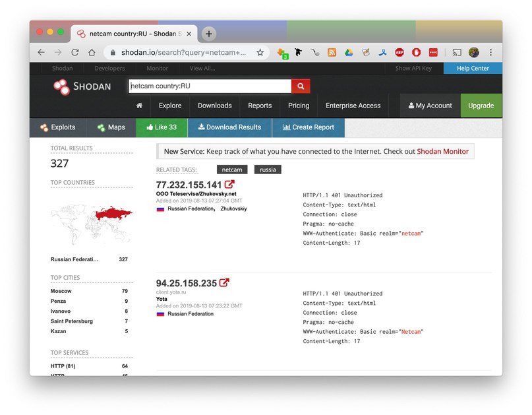Open IP address 77.232.155.141 result
This screenshot has width=532, height=415.
(x=189, y=185)
